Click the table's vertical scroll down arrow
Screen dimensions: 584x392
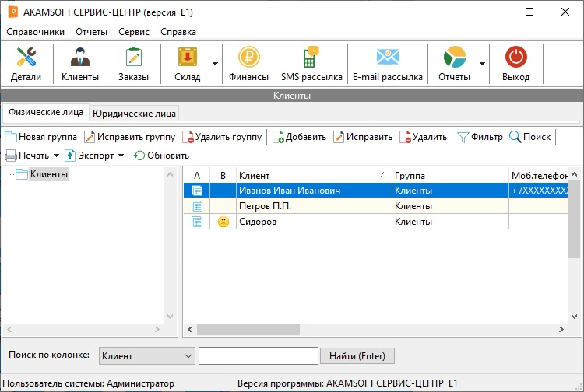575,317
